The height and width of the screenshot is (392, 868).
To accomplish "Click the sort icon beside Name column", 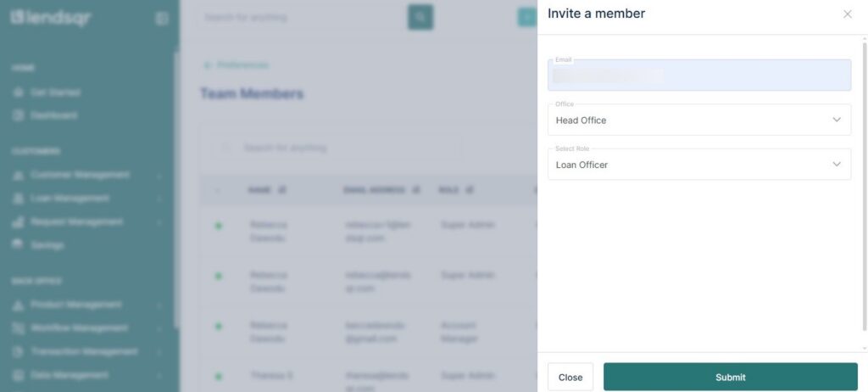I will click(281, 190).
